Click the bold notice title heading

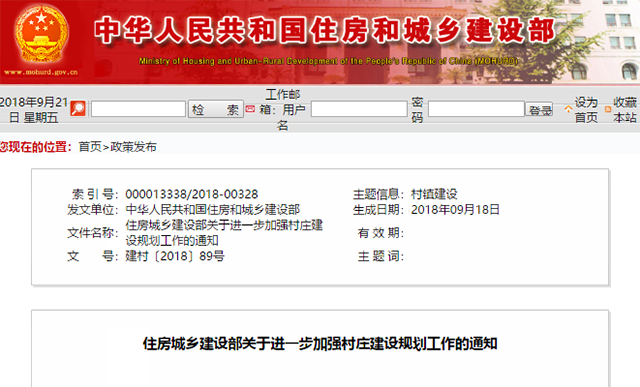pos(320,344)
